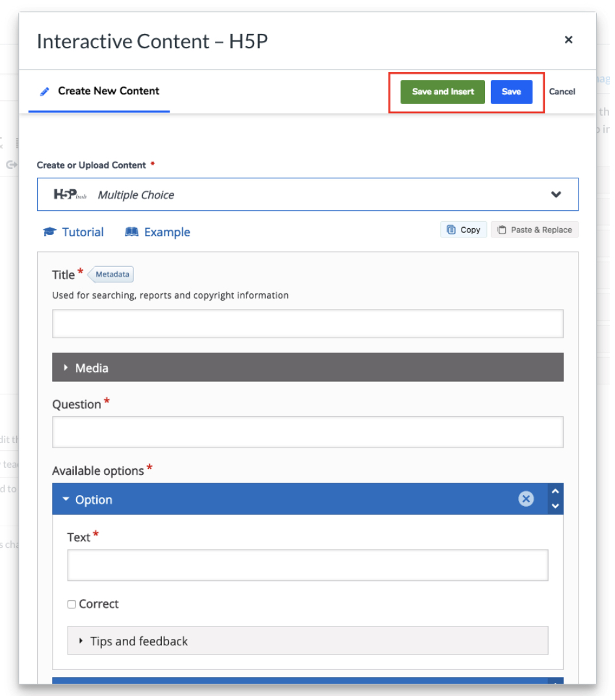Screen dimensions: 615x700
Task: Open the Create or Upload Content dropdown
Action: 556,194
